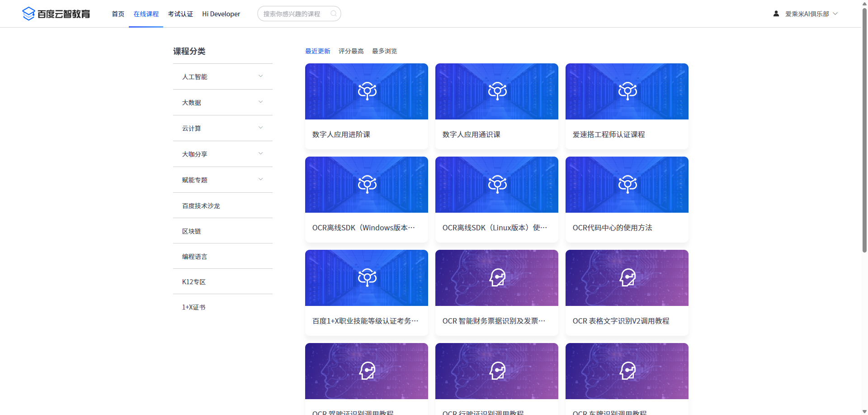The image size is (868, 415).
Task: Go to the 首页 nav item
Action: (x=118, y=14)
